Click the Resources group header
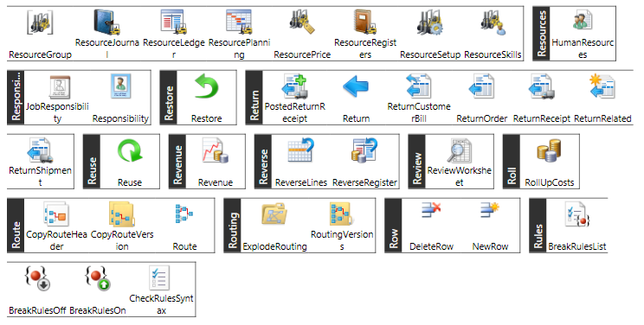 pos(541,33)
